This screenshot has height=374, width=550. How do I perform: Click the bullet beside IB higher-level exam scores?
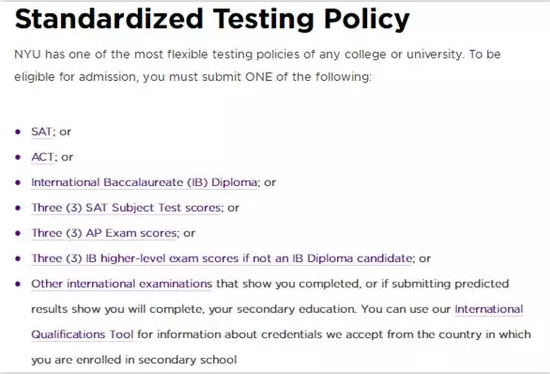coord(18,259)
